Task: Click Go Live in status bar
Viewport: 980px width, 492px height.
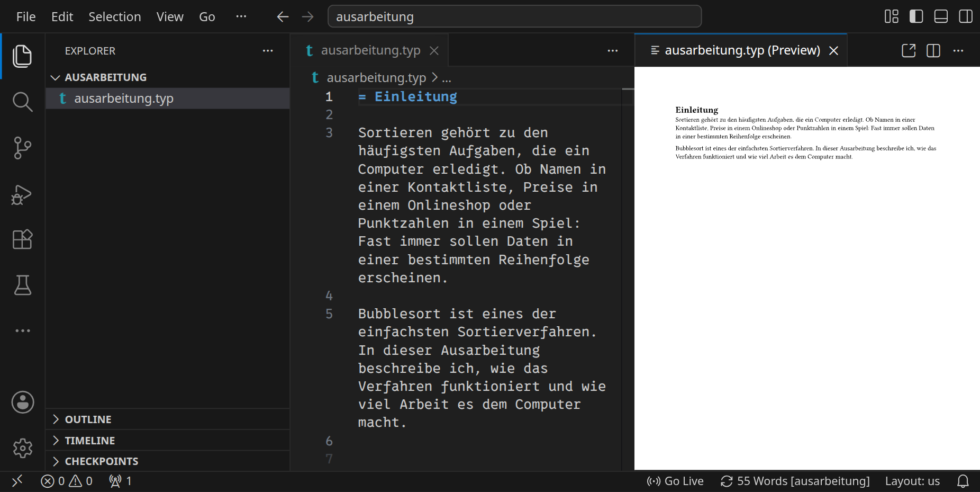Action: click(x=675, y=481)
